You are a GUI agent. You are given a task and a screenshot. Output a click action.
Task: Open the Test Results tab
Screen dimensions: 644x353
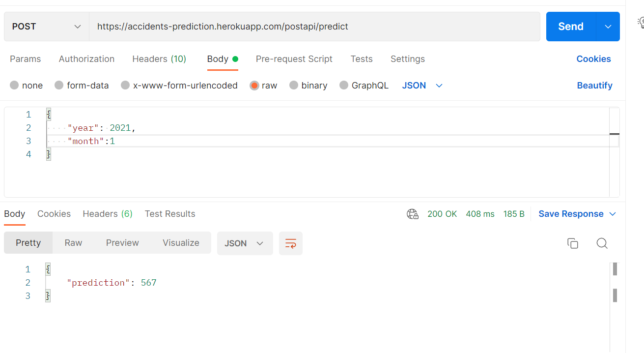pos(170,214)
